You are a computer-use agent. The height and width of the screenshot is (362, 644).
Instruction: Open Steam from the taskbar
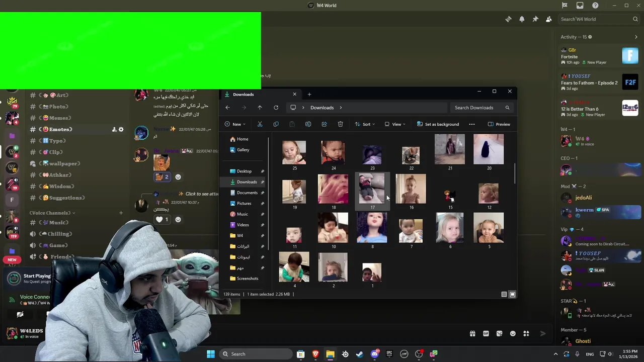point(360,354)
